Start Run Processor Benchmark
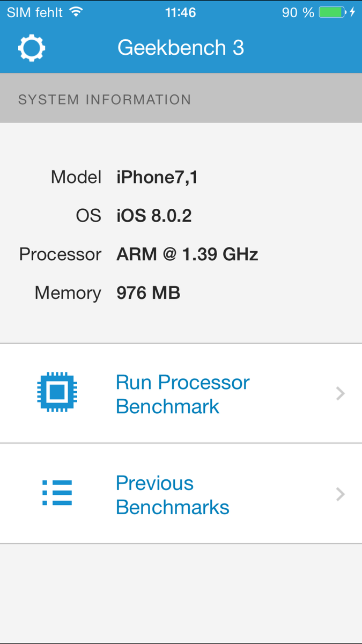 [x=183, y=394]
